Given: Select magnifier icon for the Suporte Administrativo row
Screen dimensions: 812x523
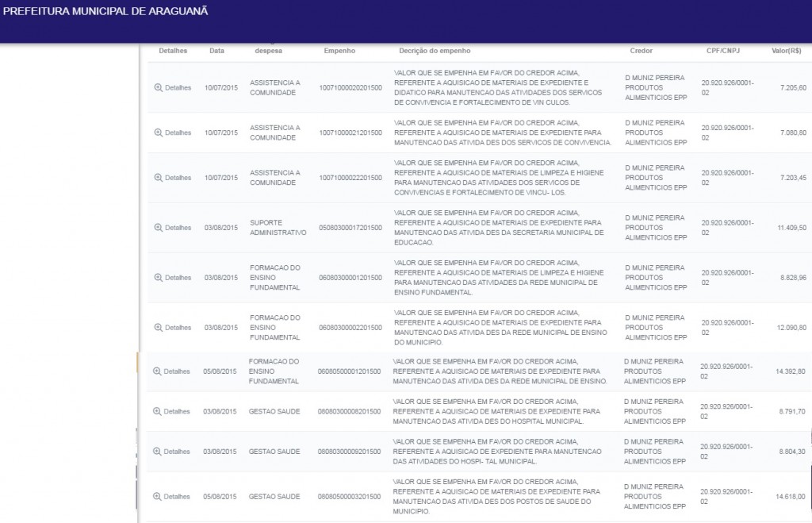Looking at the screenshot, I should (159, 228).
